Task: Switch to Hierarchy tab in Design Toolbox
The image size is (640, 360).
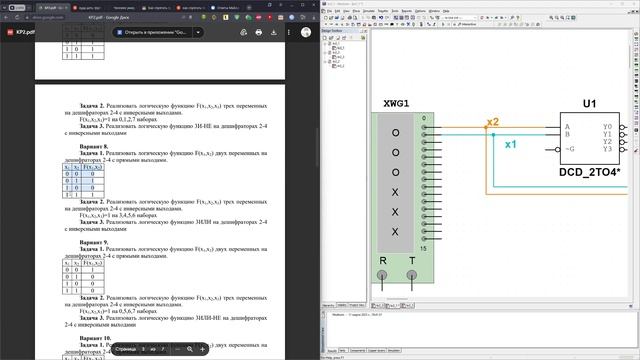Action: point(329,305)
